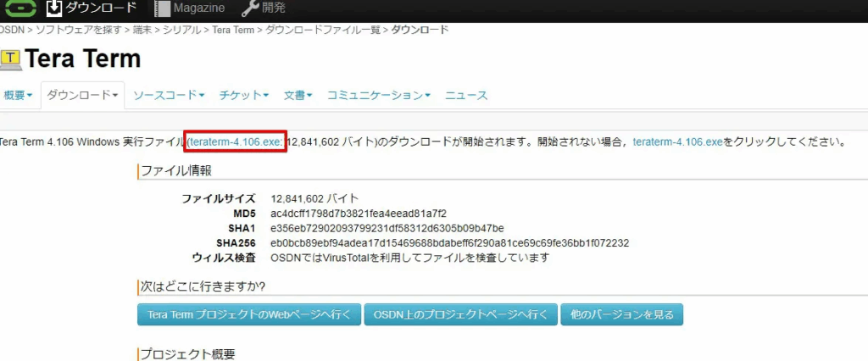
Task: Go to the ニュース tab
Action: click(x=466, y=96)
